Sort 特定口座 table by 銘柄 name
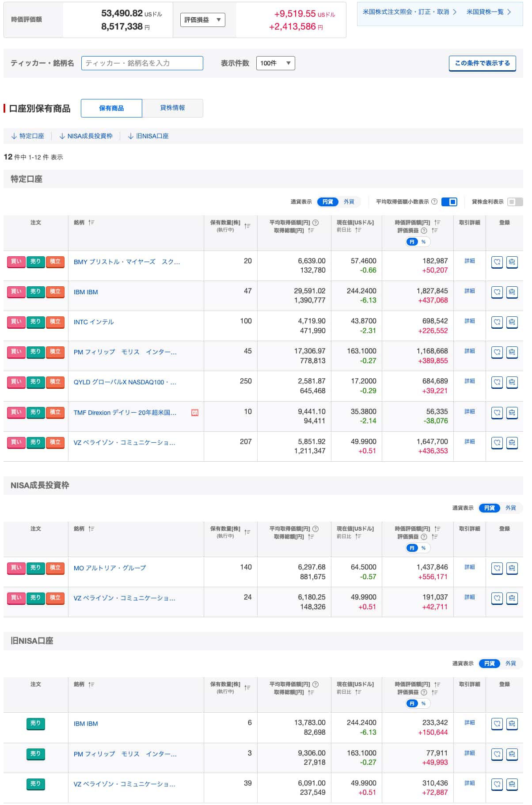Viewport: 532px width, 805px height. point(91,223)
